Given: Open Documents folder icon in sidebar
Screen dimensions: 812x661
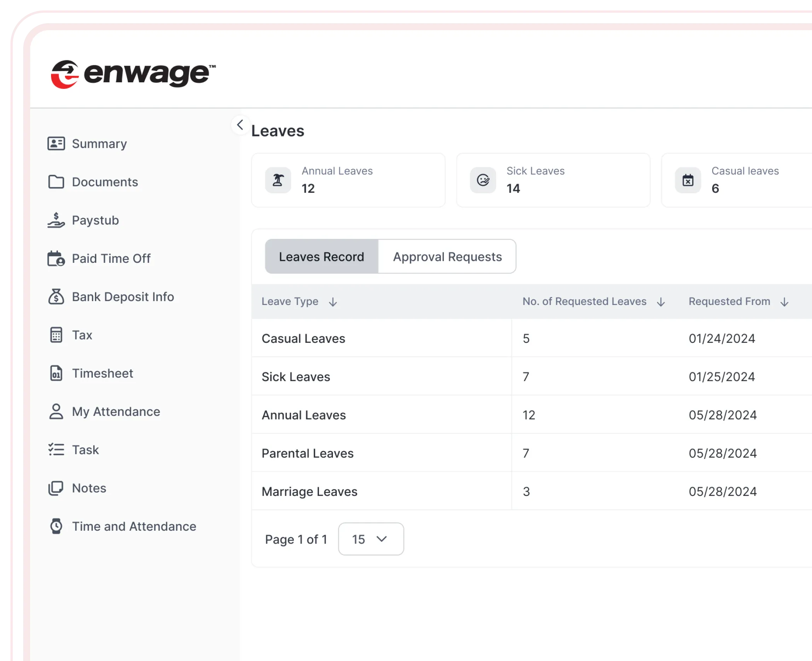Looking at the screenshot, I should point(56,182).
